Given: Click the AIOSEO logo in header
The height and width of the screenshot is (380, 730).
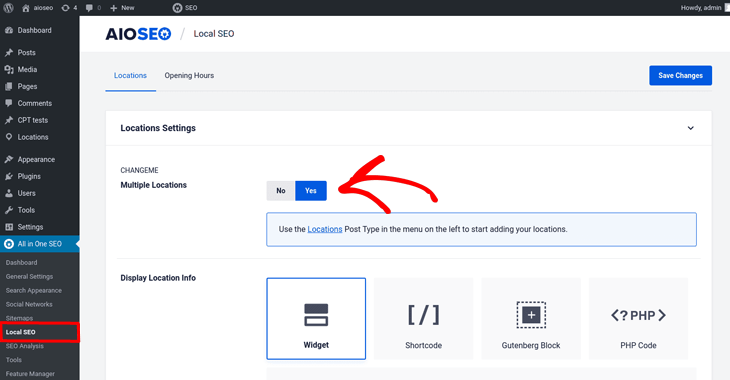Looking at the screenshot, I should pos(138,34).
